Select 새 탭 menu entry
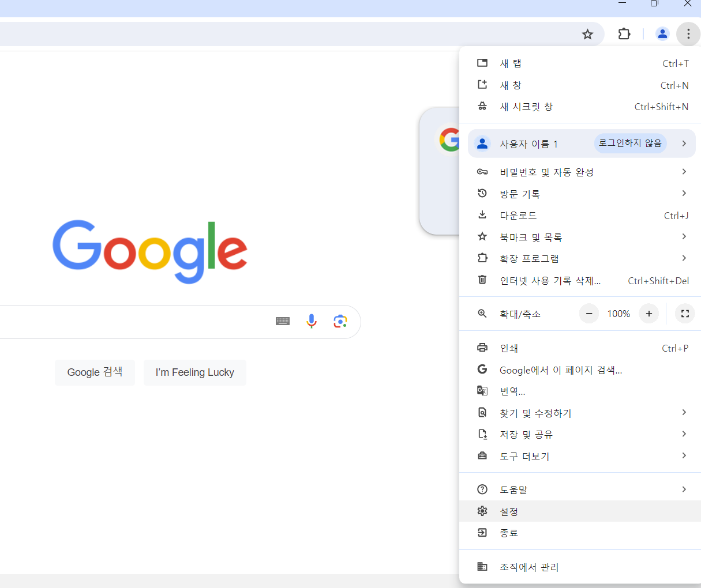 580,63
